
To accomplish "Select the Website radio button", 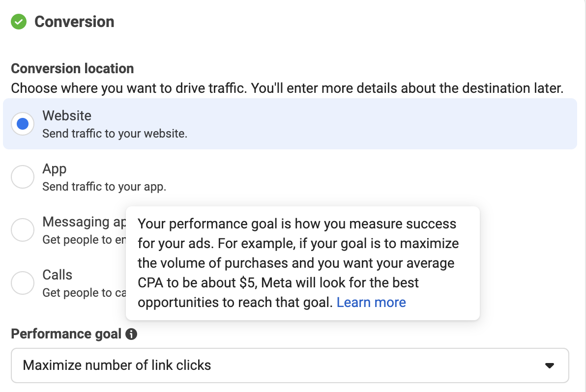I will [23, 124].
